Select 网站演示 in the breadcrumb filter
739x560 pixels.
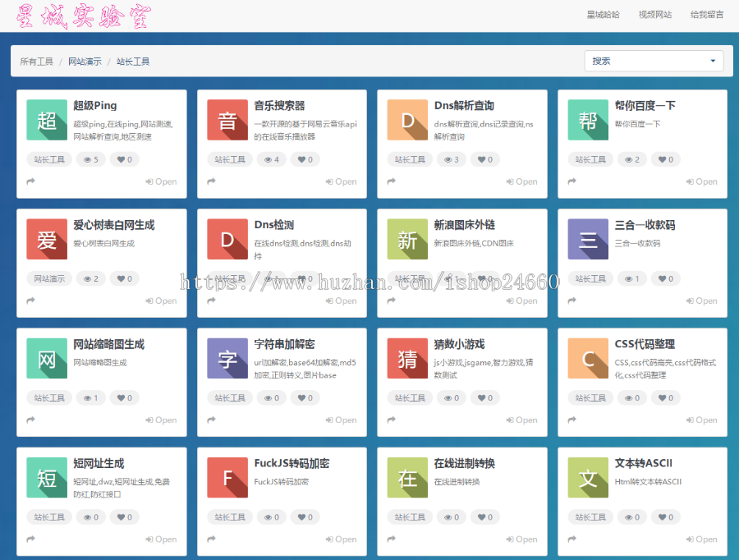[85, 62]
